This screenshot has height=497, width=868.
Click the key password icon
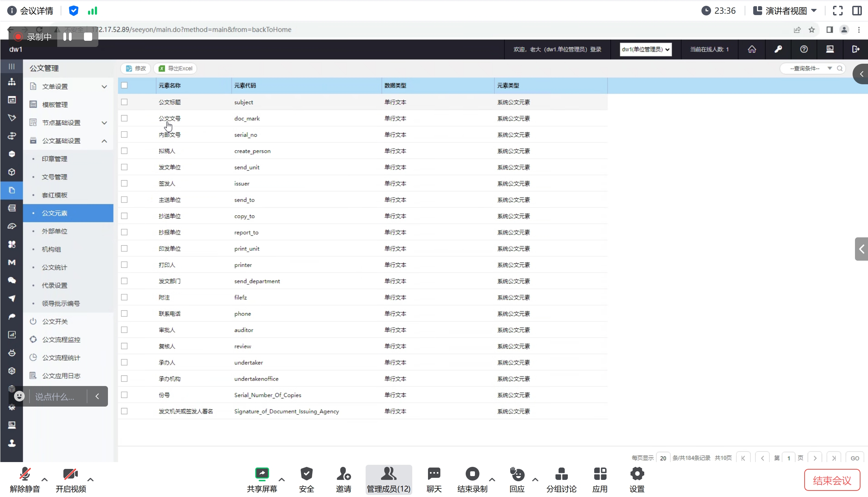778,49
